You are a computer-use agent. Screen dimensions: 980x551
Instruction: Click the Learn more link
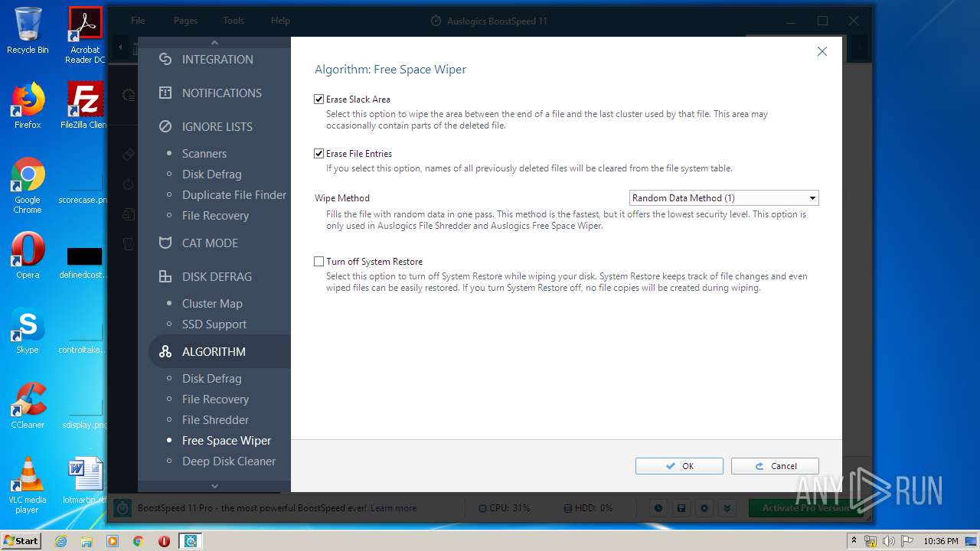[x=394, y=508]
